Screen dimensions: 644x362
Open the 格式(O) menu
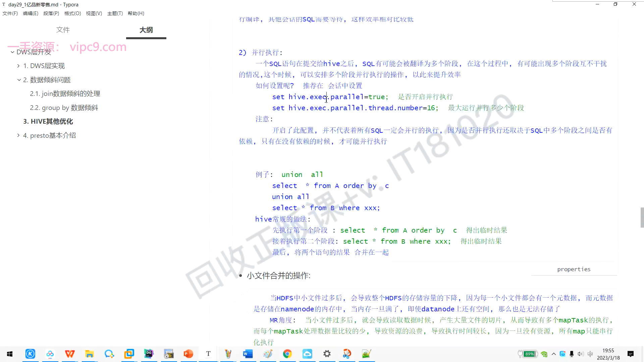pyautogui.click(x=72, y=13)
